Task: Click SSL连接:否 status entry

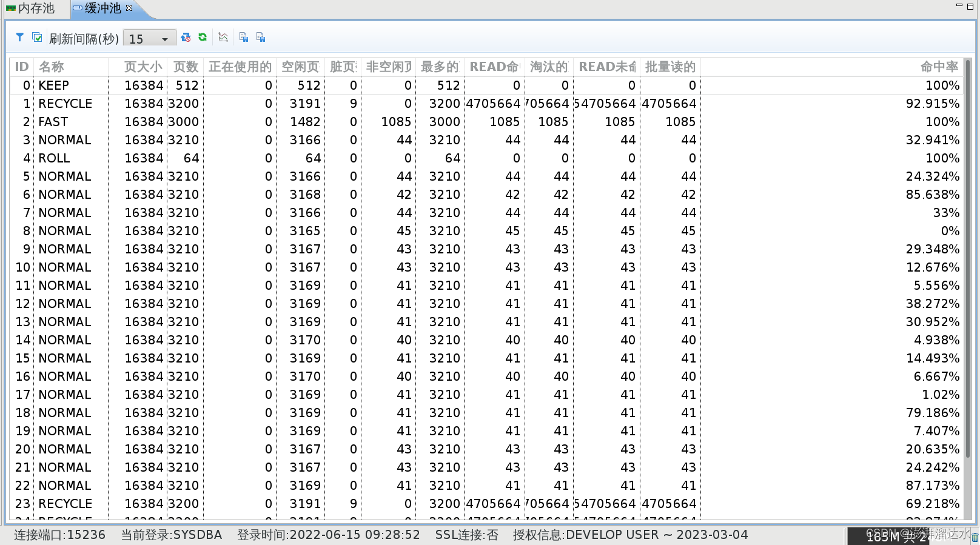Action: [x=466, y=535]
